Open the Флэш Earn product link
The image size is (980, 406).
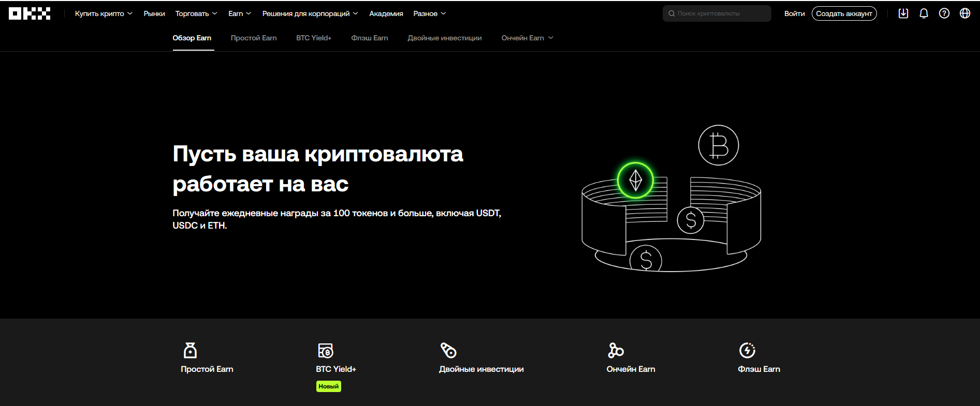tap(759, 369)
